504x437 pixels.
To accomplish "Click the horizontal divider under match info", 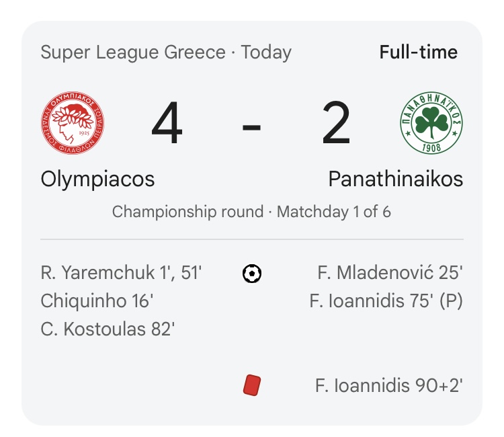I will point(252,239).
